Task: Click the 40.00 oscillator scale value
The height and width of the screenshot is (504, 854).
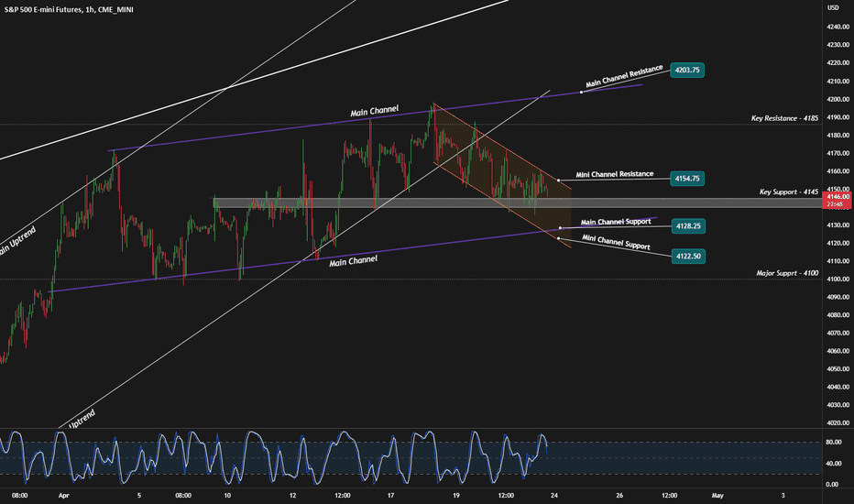Action: pyautogui.click(x=833, y=464)
